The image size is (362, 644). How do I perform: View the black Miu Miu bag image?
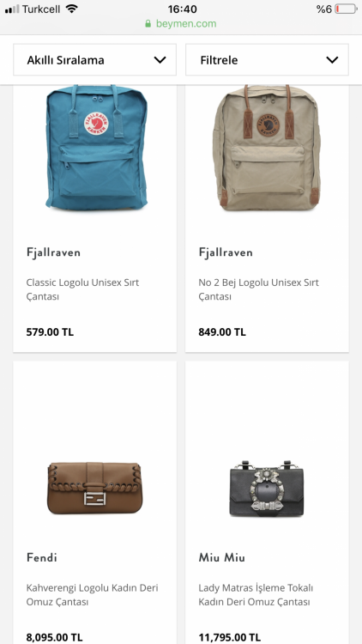pyautogui.click(x=267, y=489)
